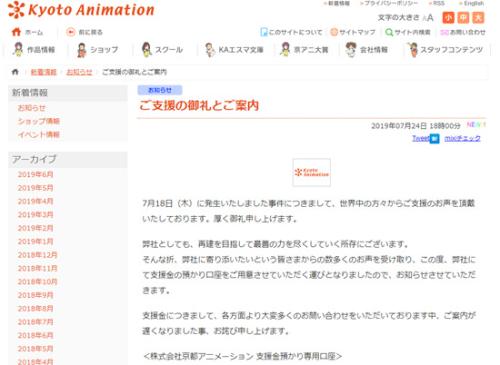This screenshot has width=500, height=365.
Task: Open お問い合わせ mail icon
Action: click(x=444, y=32)
